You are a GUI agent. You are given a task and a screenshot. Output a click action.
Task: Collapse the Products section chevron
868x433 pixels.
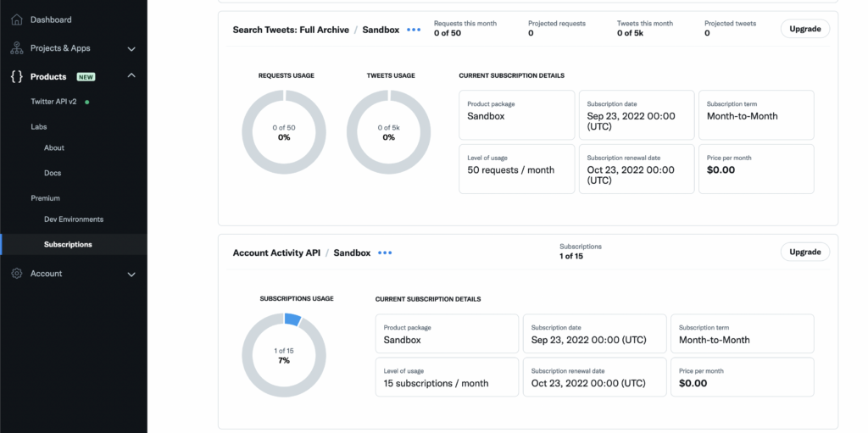point(131,76)
